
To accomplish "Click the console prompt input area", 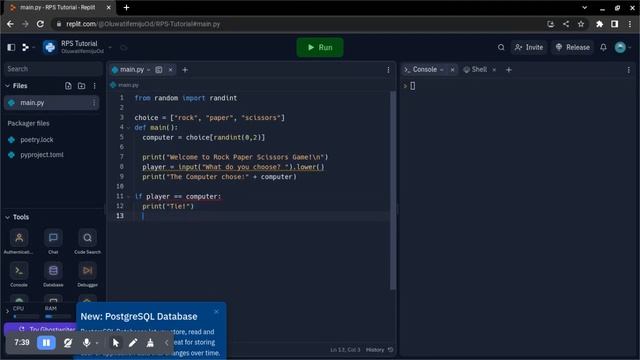I will coord(413,86).
